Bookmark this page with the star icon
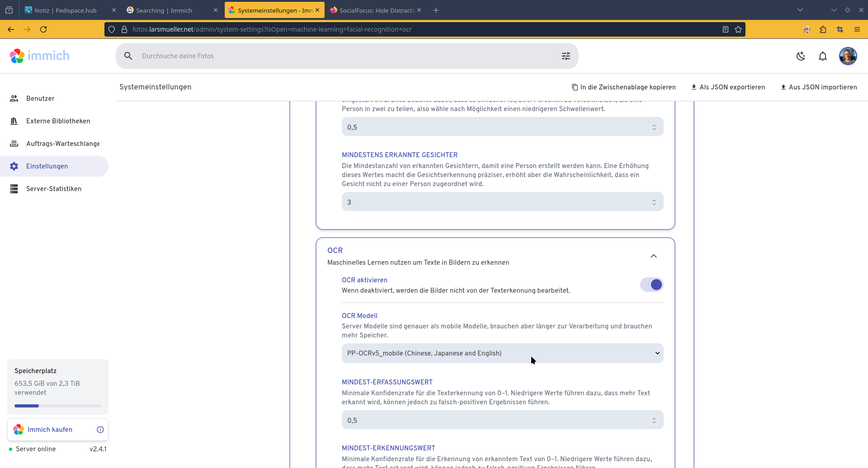The width and height of the screenshot is (868, 468). [x=738, y=29]
